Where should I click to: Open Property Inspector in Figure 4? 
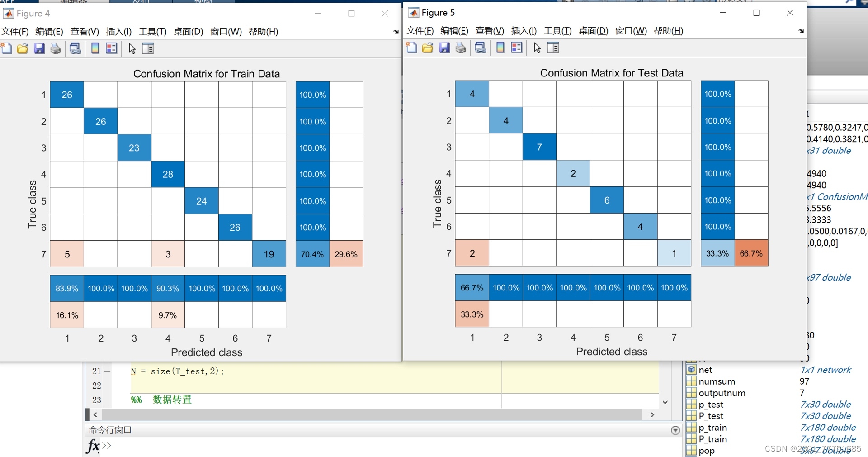coord(148,48)
